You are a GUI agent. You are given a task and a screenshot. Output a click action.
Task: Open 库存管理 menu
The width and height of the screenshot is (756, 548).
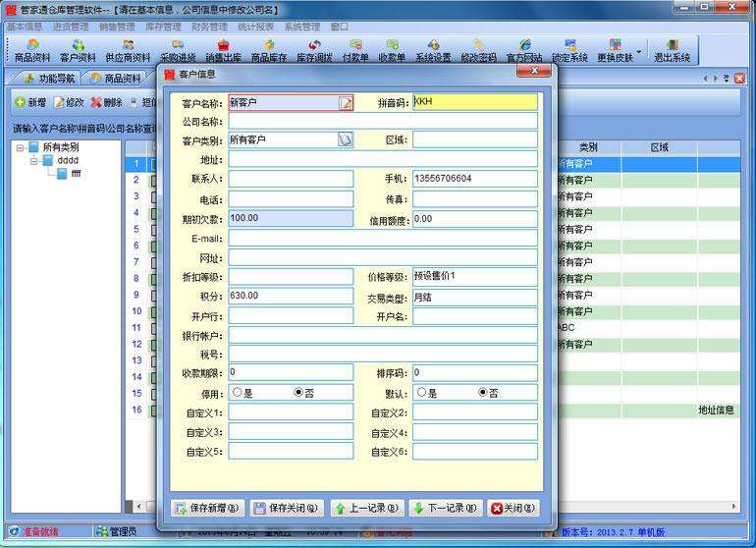[x=163, y=27]
